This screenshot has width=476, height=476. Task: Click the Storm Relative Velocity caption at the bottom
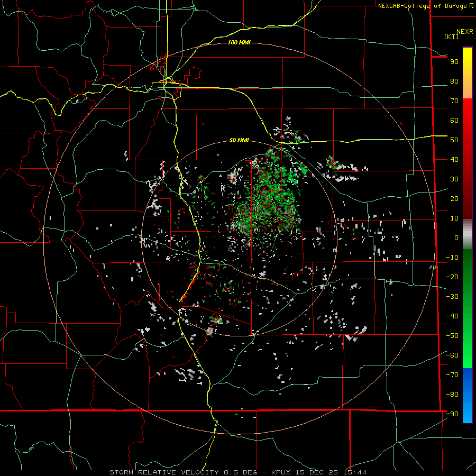237,472
